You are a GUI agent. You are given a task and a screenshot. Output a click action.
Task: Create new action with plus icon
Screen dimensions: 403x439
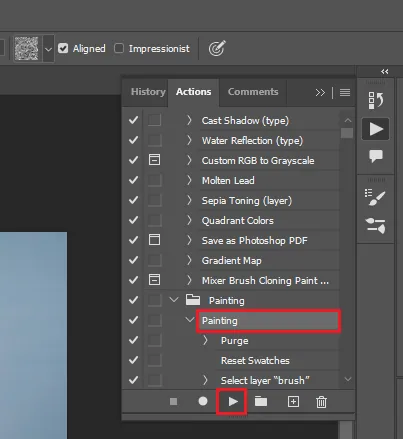[x=293, y=401]
